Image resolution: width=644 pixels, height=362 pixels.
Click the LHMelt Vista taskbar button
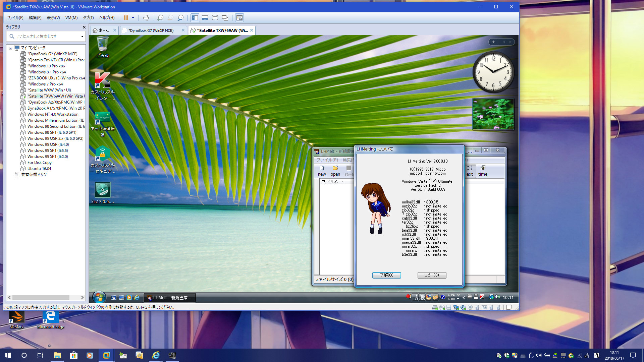click(x=170, y=298)
